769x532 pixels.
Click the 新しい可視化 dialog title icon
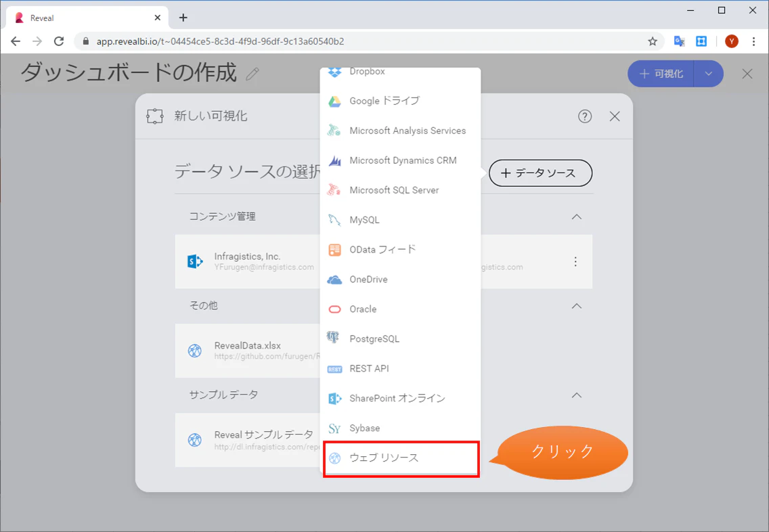coord(155,116)
